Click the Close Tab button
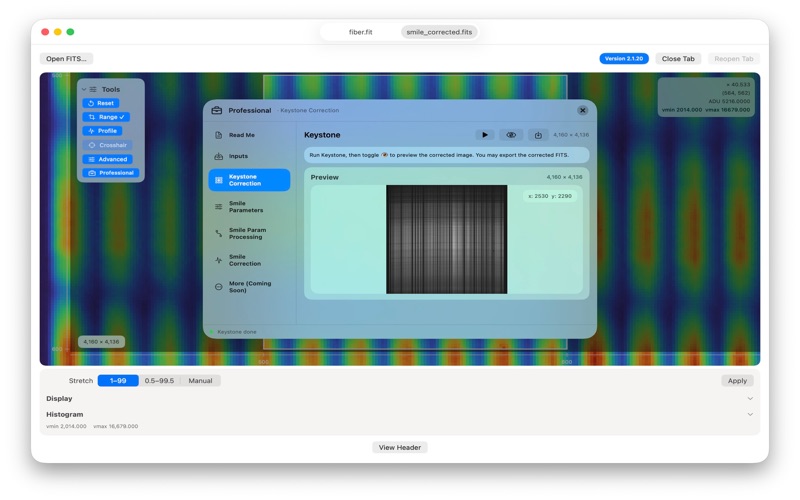 [x=678, y=59]
